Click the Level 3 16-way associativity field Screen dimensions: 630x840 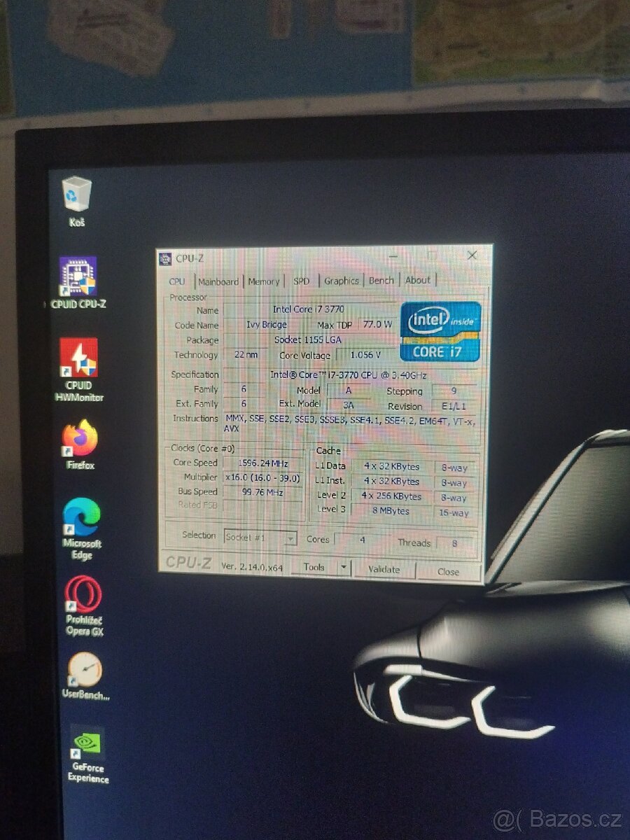pyautogui.click(x=454, y=513)
